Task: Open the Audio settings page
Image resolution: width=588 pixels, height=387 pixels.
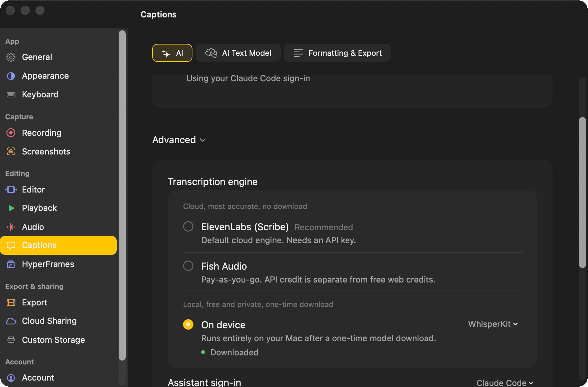Action: tap(58, 227)
